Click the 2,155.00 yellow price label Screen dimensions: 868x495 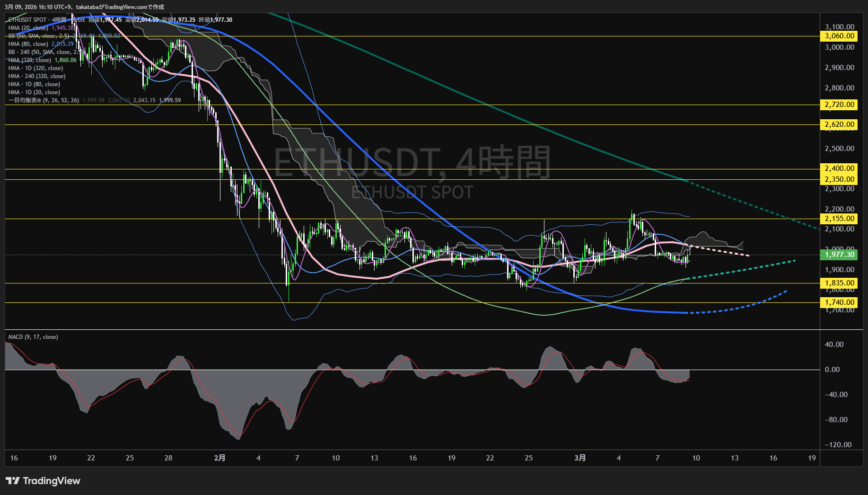tap(839, 219)
